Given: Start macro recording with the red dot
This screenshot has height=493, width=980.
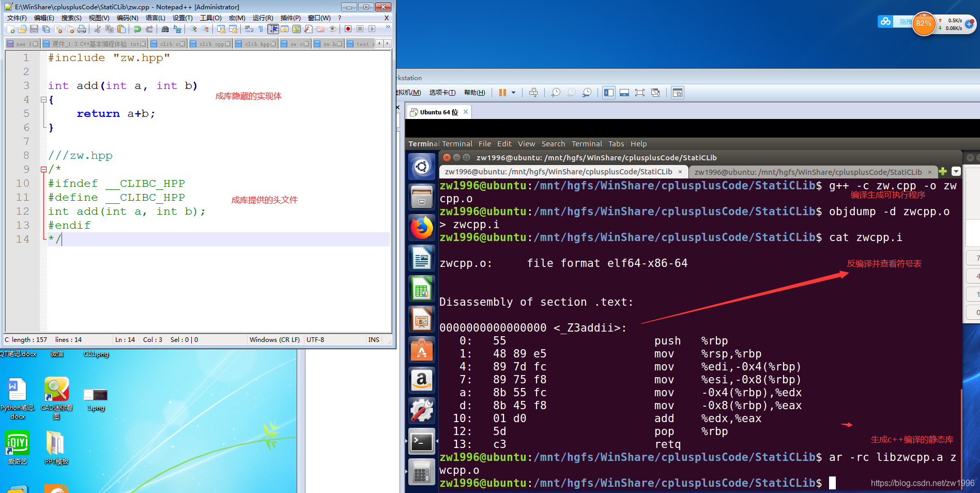Looking at the screenshot, I should 348,29.
